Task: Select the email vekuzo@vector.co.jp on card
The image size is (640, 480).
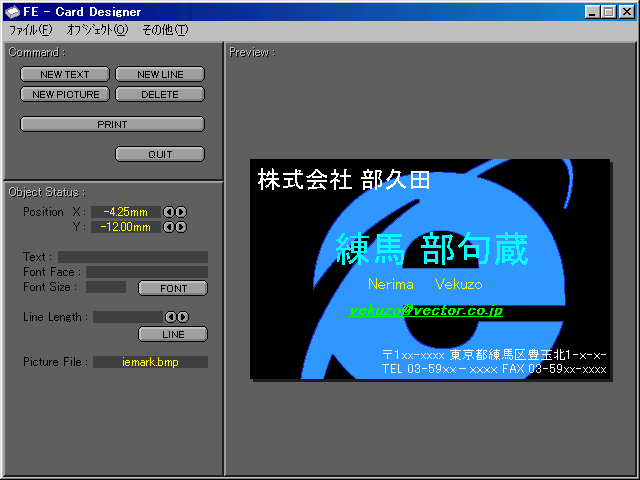Action: point(426,311)
